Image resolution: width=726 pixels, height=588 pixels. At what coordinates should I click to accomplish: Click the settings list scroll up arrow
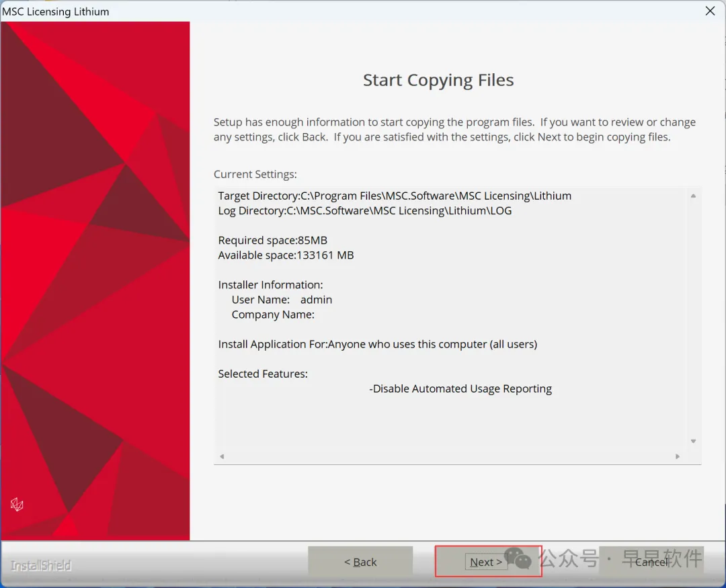pos(693,196)
